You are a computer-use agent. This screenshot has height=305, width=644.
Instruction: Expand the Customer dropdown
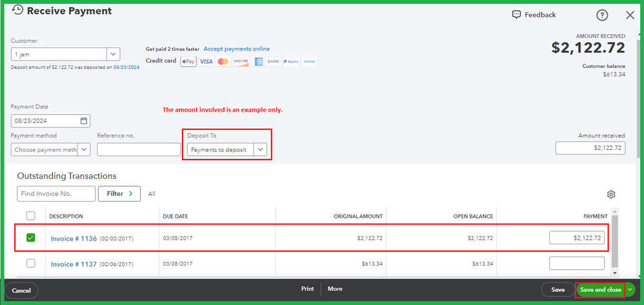click(x=114, y=54)
